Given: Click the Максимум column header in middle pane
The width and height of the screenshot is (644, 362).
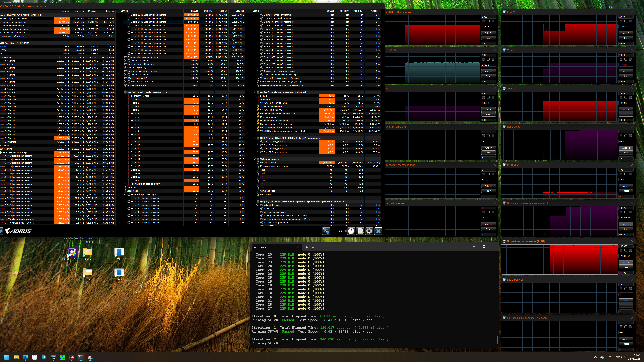Looking at the screenshot, I should [x=222, y=11].
